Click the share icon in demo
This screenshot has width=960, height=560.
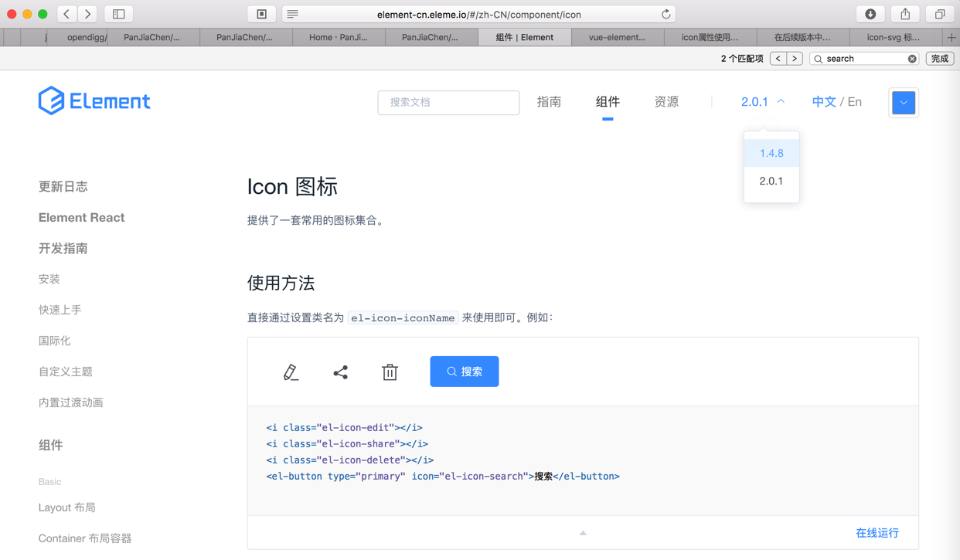coord(340,372)
